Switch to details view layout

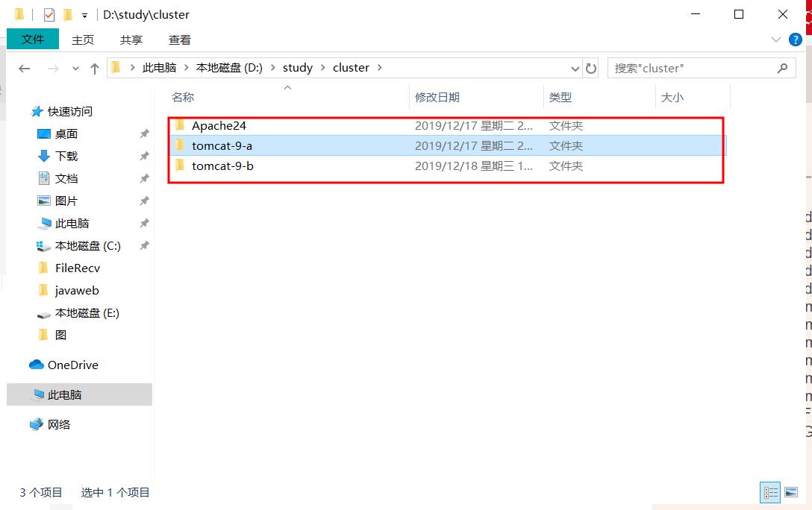[x=770, y=492]
